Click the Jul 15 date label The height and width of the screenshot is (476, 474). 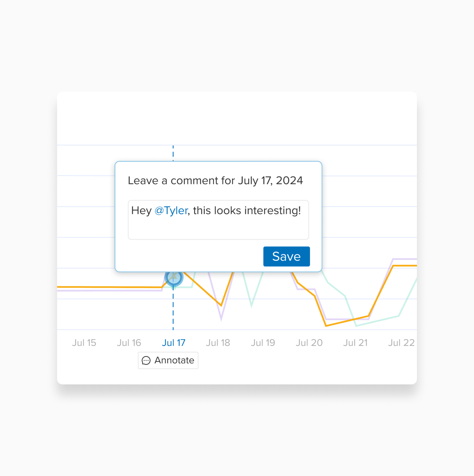[x=84, y=343]
